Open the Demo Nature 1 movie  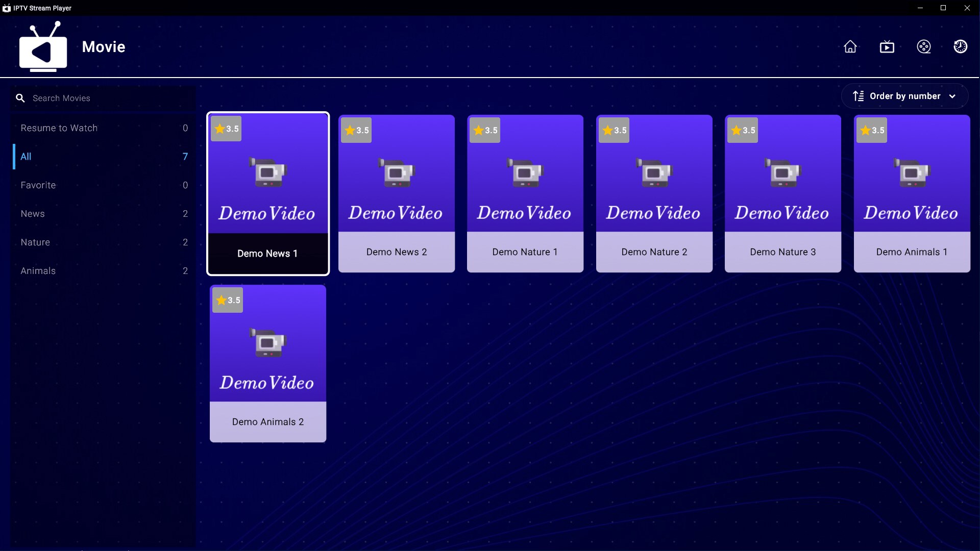[x=525, y=194]
